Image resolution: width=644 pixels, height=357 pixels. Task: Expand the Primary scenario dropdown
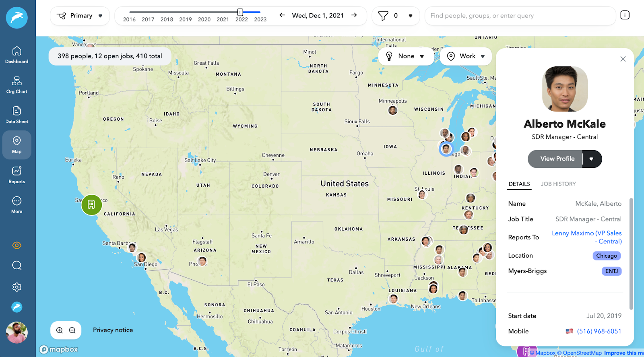point(80,16)
